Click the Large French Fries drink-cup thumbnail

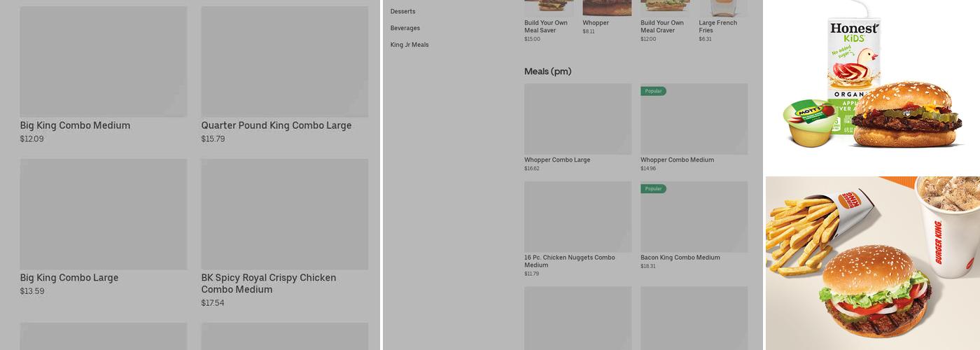coord(723,8)
